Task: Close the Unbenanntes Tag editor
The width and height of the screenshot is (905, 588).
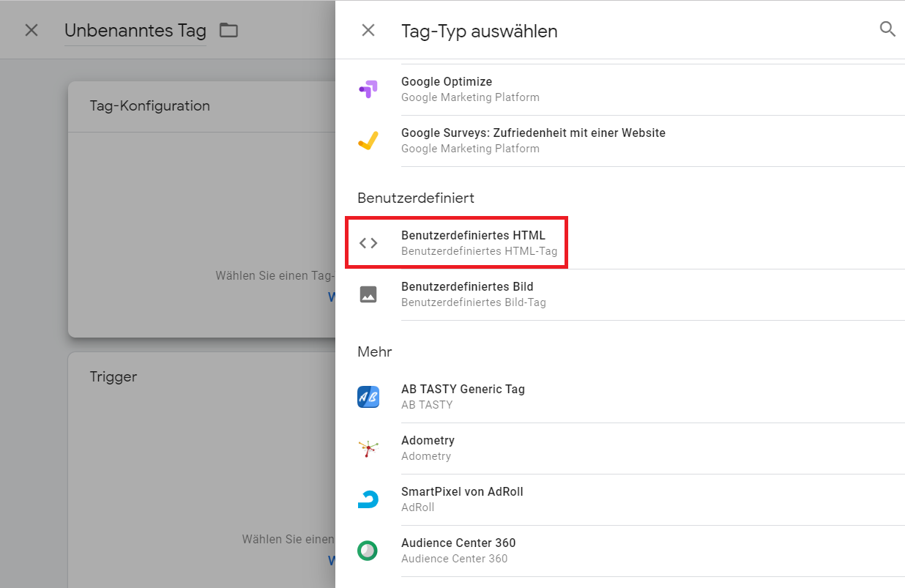Action: pos(31,30)
